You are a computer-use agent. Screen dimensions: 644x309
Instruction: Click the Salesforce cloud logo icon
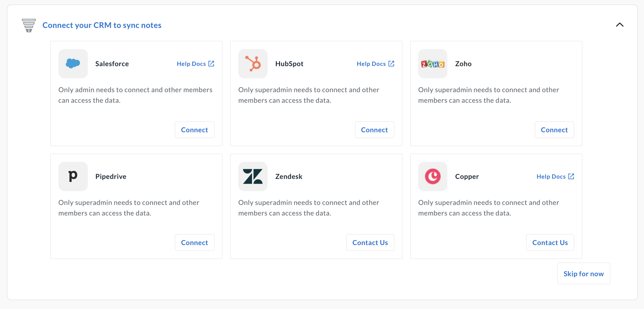tap(73, 63)
